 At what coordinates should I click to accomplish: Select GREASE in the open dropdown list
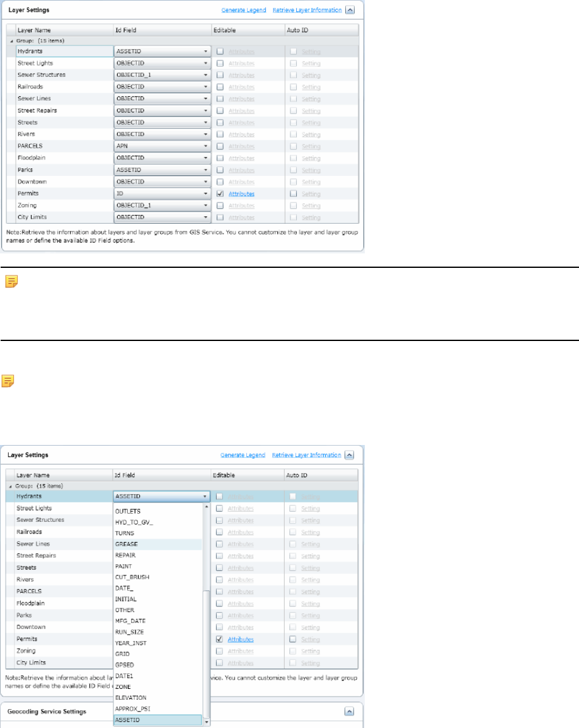[x=158, y=544]
